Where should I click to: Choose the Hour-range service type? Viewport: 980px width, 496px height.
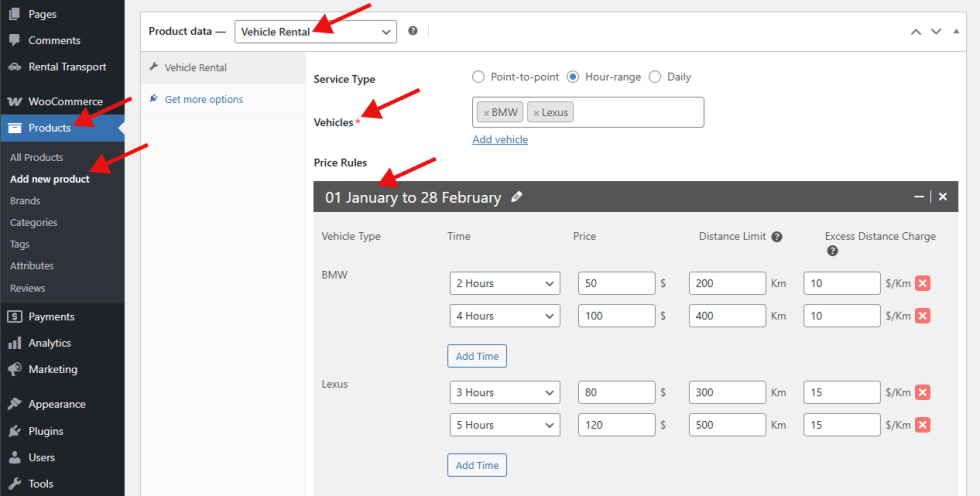coord(573,77)
